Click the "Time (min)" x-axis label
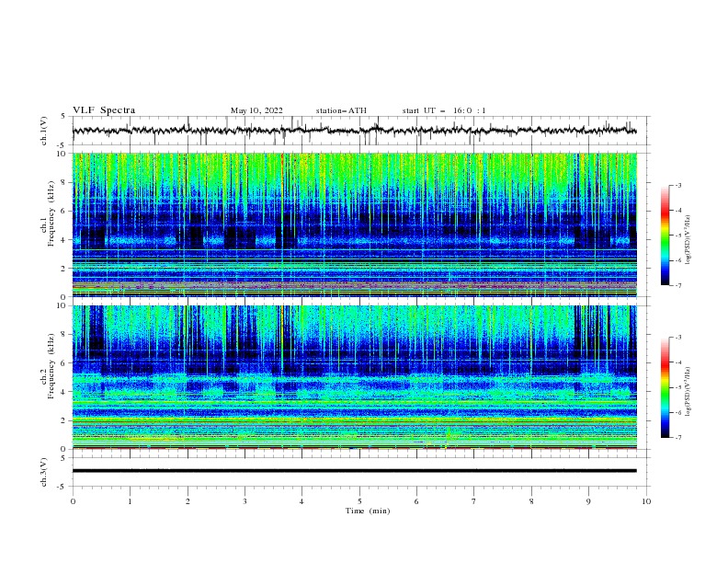The width and height of the screenshot is (728, 563). point(368,511)
